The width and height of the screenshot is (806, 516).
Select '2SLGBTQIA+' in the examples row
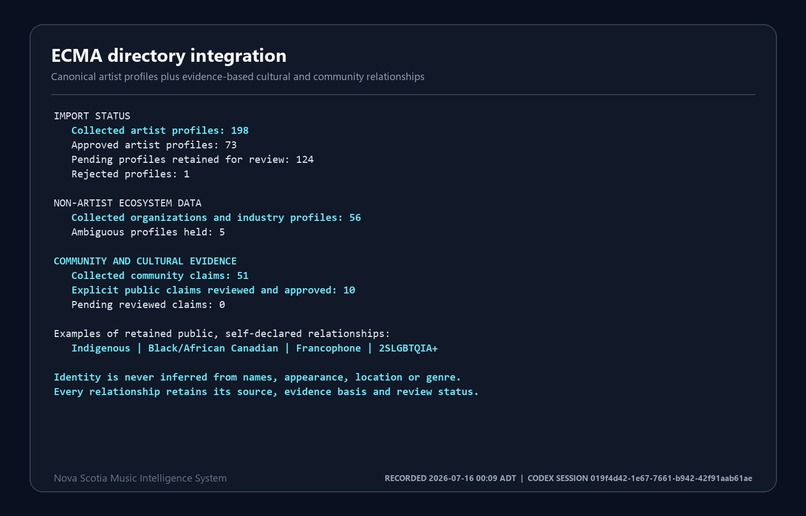(x=408, y=348)
